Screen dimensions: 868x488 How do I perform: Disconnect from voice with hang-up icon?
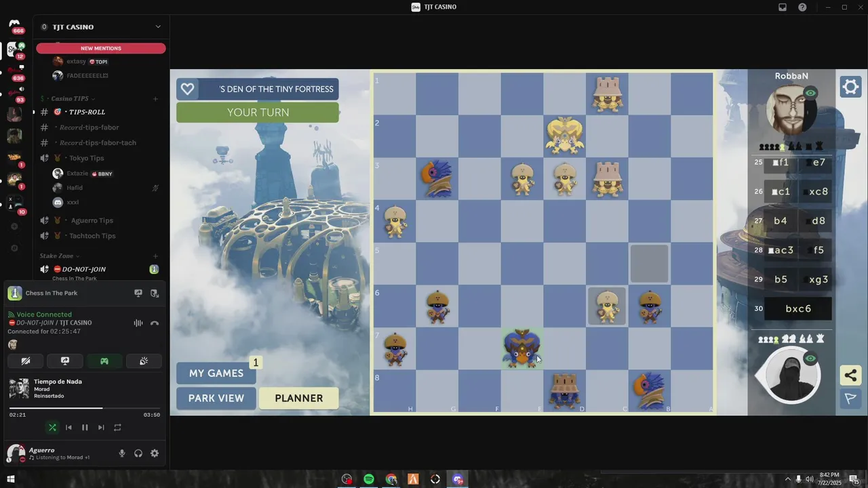pyautogui.click(x=155, y=323)
